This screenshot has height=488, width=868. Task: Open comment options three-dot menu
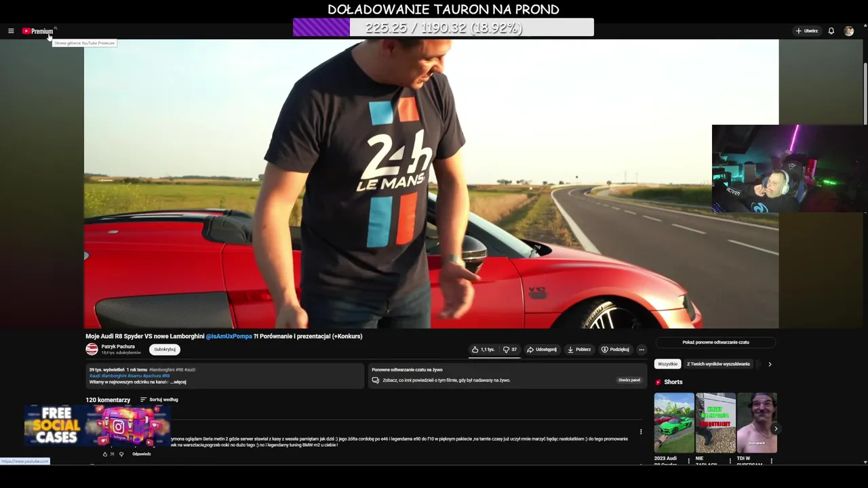641,432
